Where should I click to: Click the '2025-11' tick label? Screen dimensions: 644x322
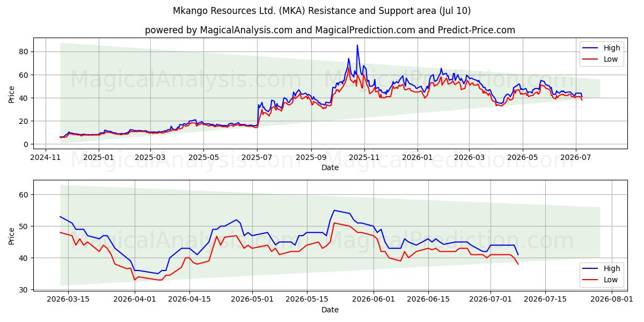point(364,157)
